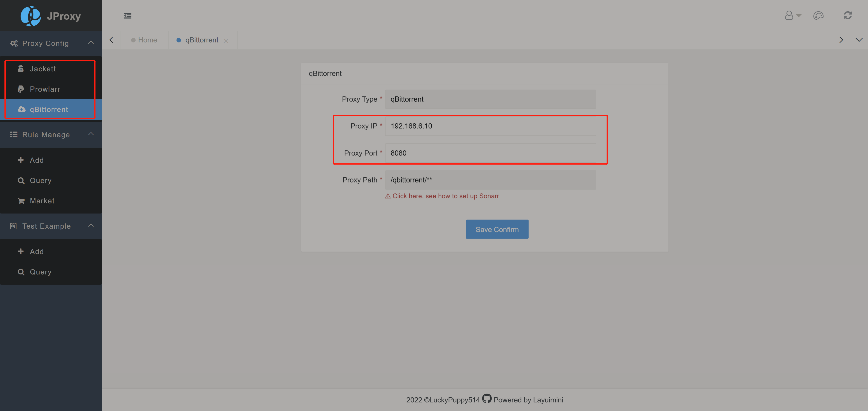Open tab options dropdown chevron
This screenshot has width=868, height=411.
[859, 40]
